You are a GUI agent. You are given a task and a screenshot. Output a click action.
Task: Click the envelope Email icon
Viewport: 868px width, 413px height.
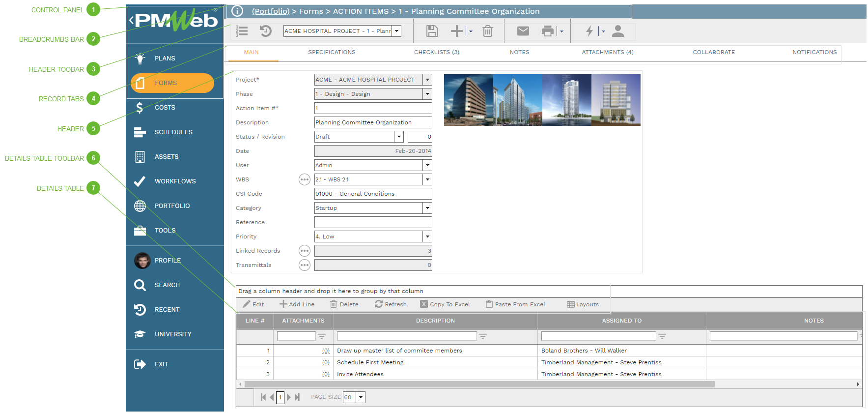point(523,31)
